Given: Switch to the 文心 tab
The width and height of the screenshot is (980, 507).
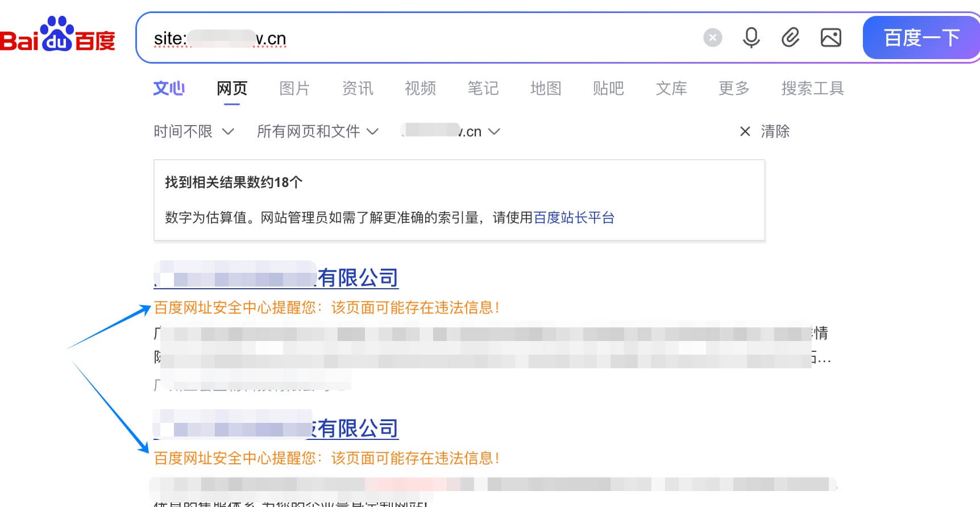Looking at the screenshot, I should [x=169, y=88].
